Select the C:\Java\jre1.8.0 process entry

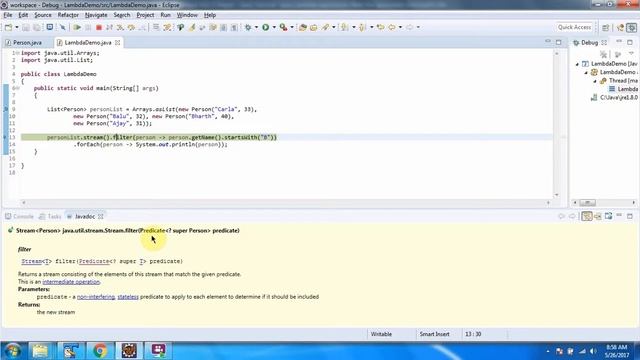pos(614,98)
